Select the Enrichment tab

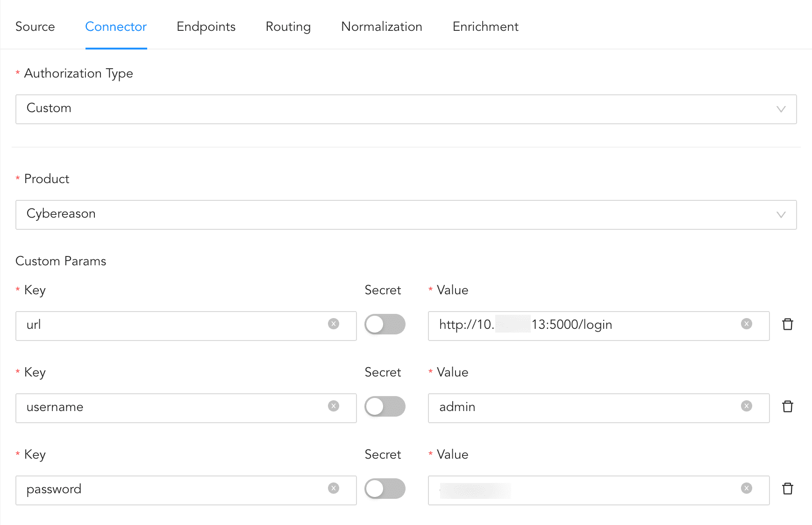click(485, 27)
